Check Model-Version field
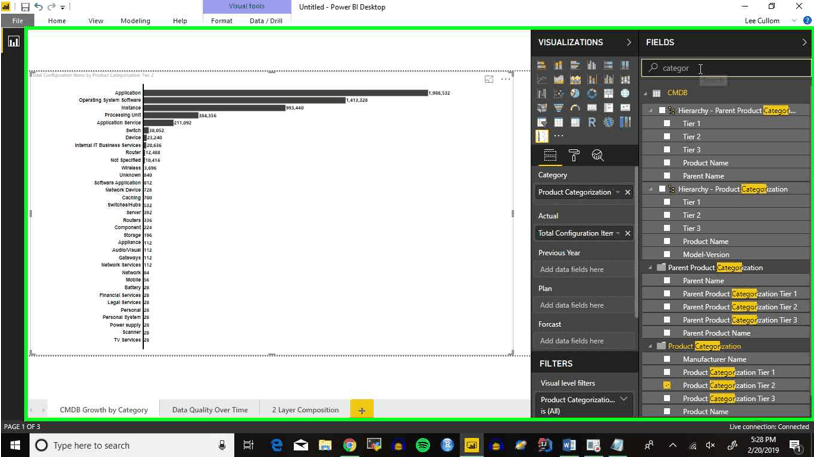Screen dimensions: 814x457 pyautogui.click(x=667, y=254)
